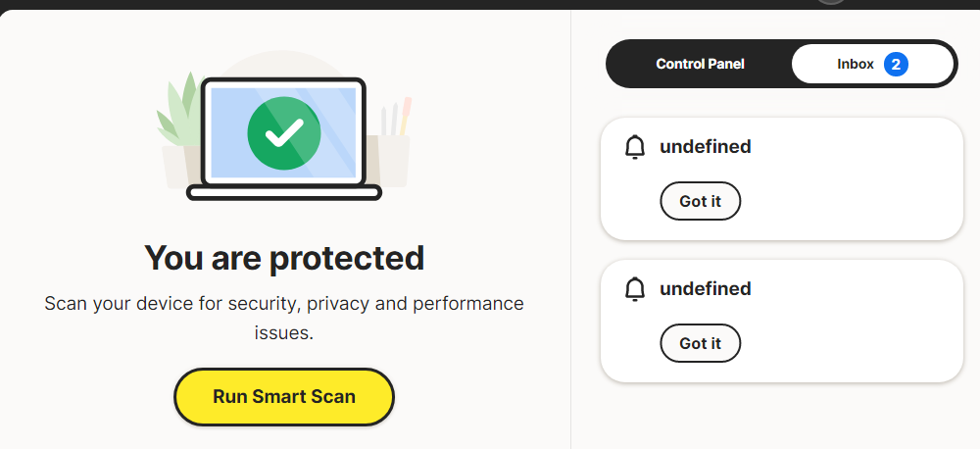Click the partial round icon at the top edge

click(x=831, y=2)
